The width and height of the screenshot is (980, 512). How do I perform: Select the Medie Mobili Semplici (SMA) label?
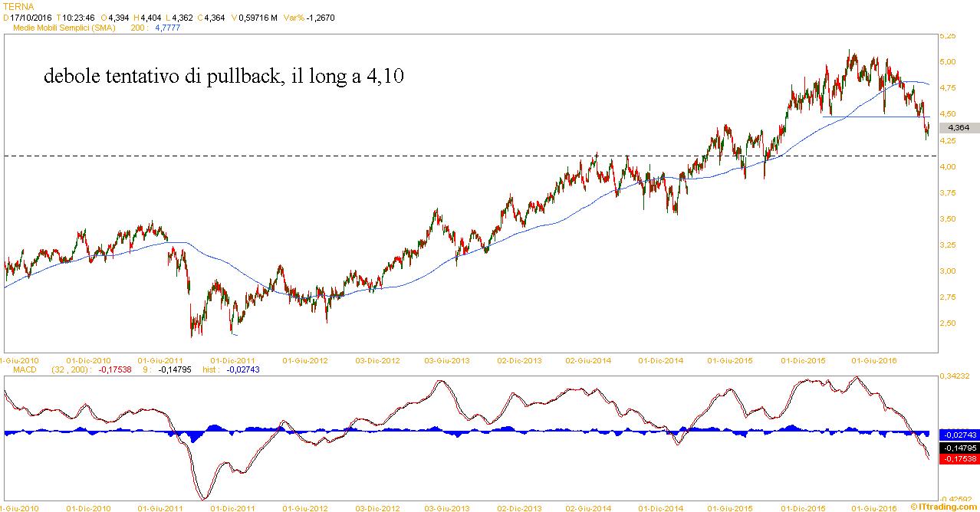click(64, 28)
